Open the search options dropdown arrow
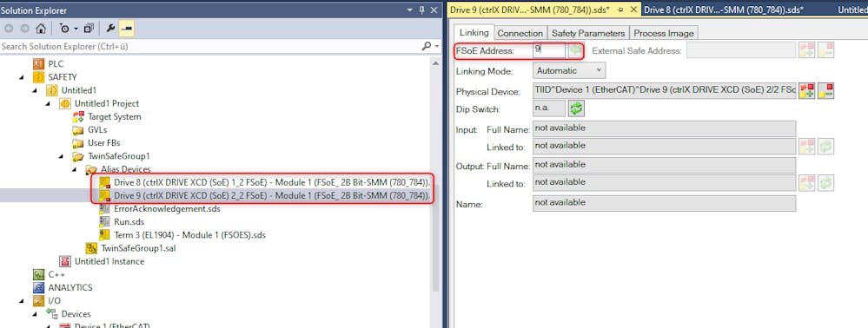The width and height of the screenshot is (868, 328). pos(437,47)
